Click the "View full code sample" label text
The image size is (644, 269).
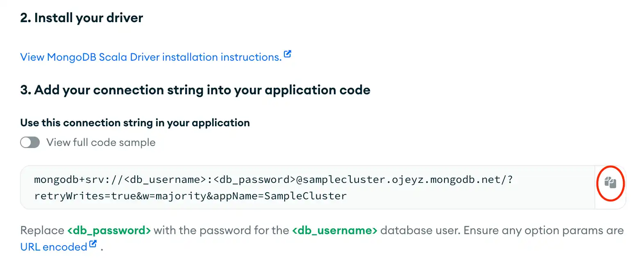pos(101,142)
